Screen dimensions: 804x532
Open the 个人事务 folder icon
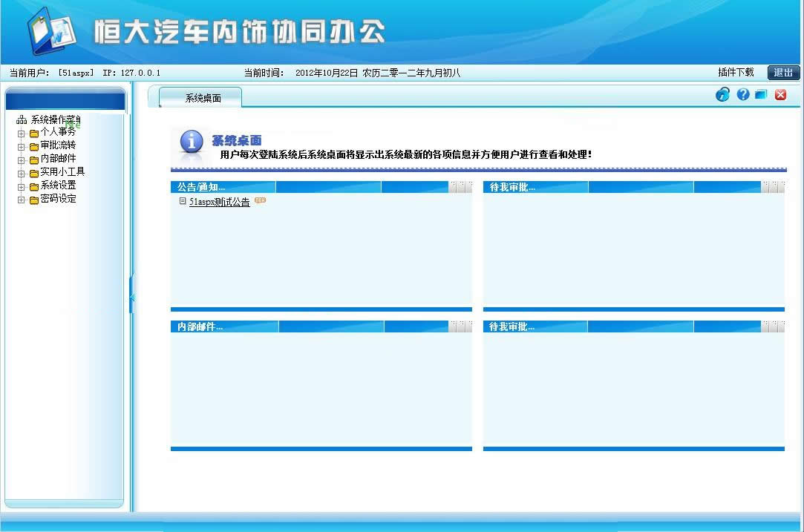click(x=34, y=133)
